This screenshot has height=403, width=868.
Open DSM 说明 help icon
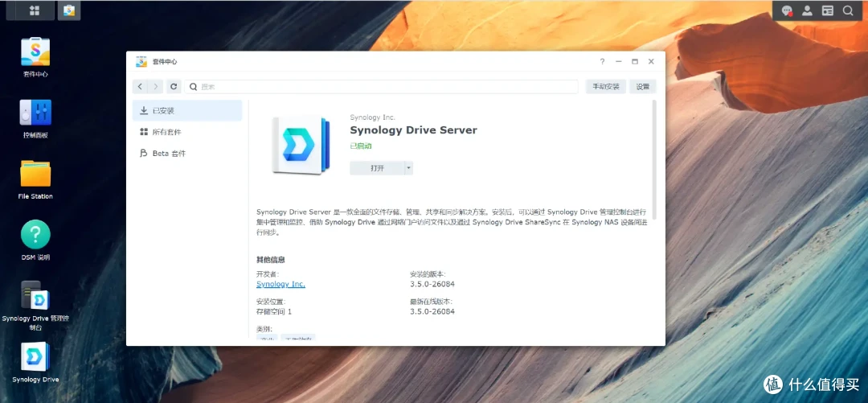[35, 240]
